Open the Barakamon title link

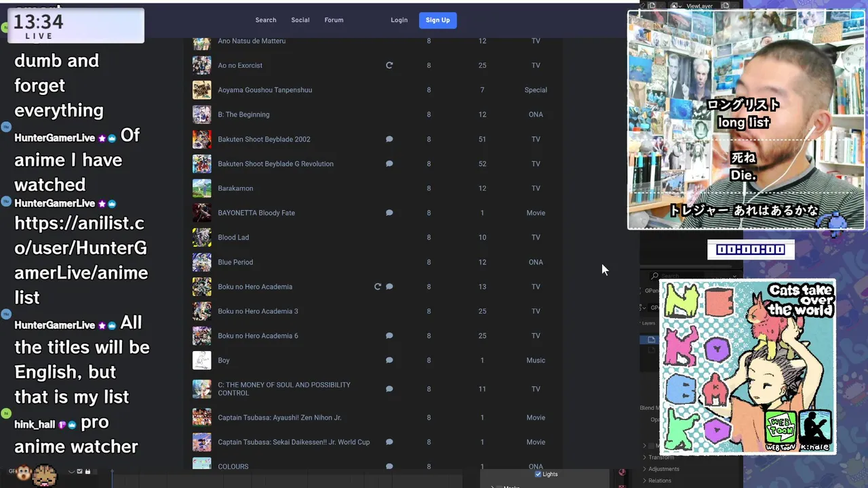coord(235,188)
